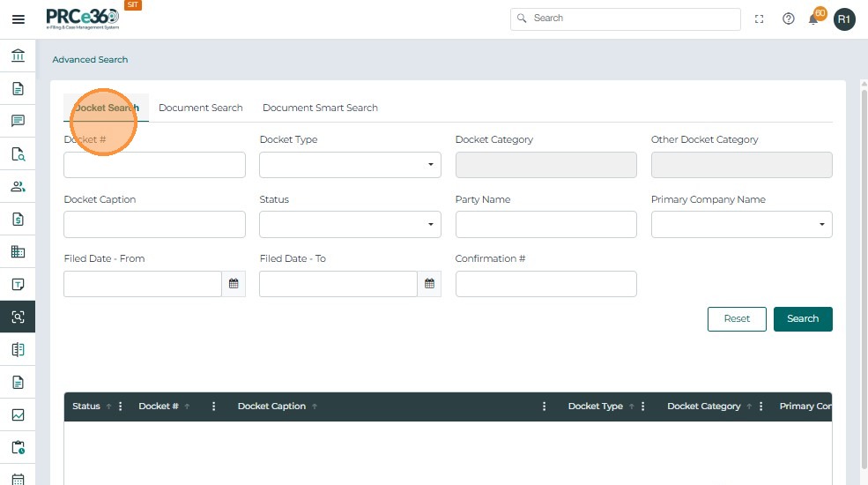Toggle fullscreen mode icon
Viewport: 868px width, 485px height.
(x=760, y=19)
